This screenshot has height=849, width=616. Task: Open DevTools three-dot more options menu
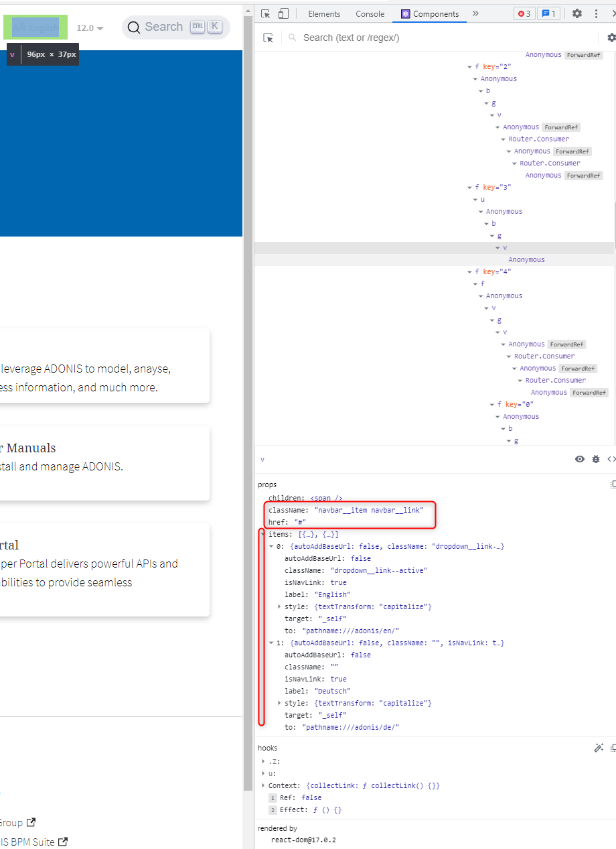[x=596, y=13]
